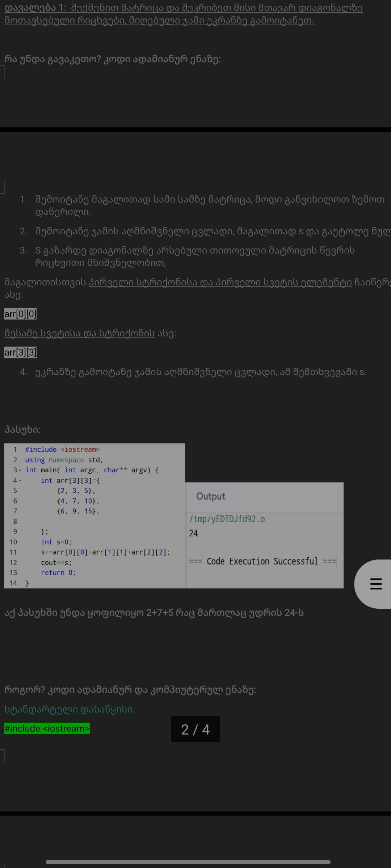Click the {4, 7, 10}, matrix row

(x=78, y=501)
